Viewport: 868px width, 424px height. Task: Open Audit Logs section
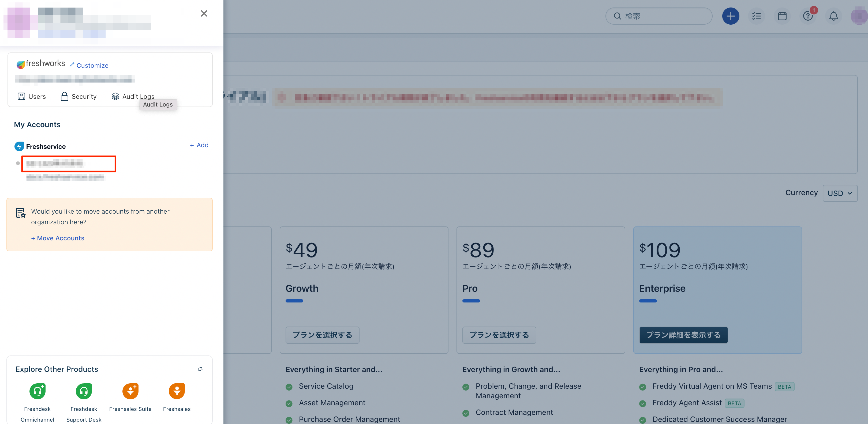(133, 97)
